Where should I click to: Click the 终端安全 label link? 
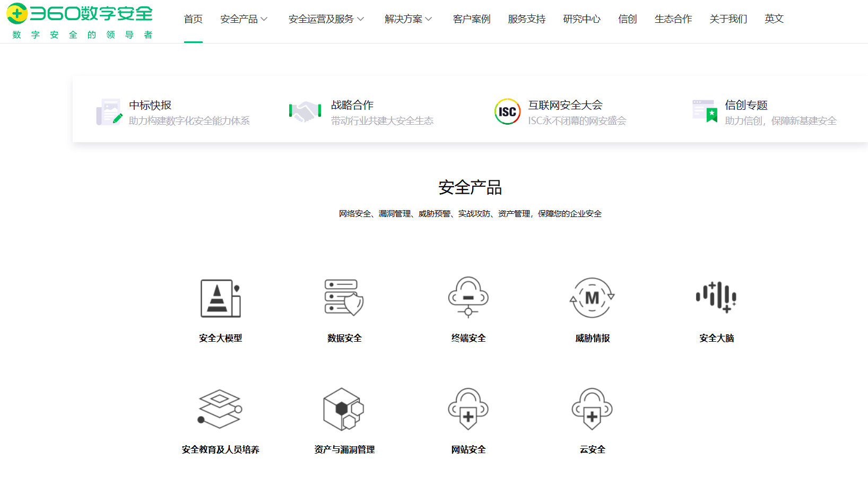tap(468, 338)
